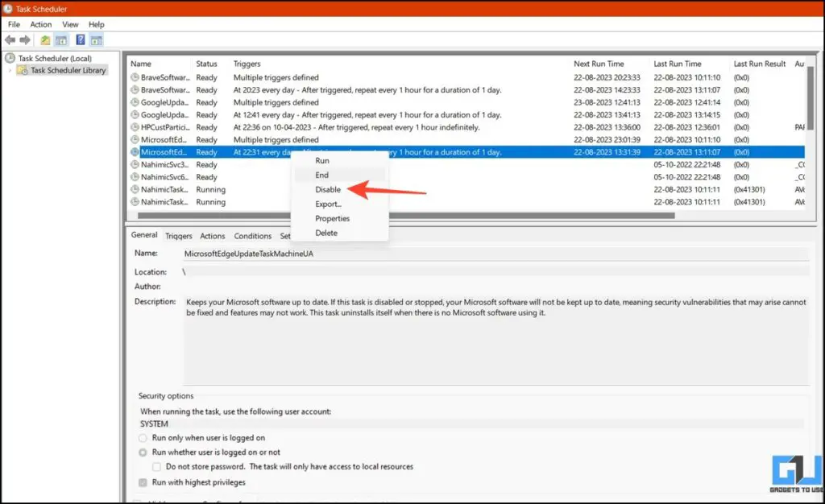Click the Name column header to sort tasks
Viewport: 825px width, 504px height.
tap(158, 64)
